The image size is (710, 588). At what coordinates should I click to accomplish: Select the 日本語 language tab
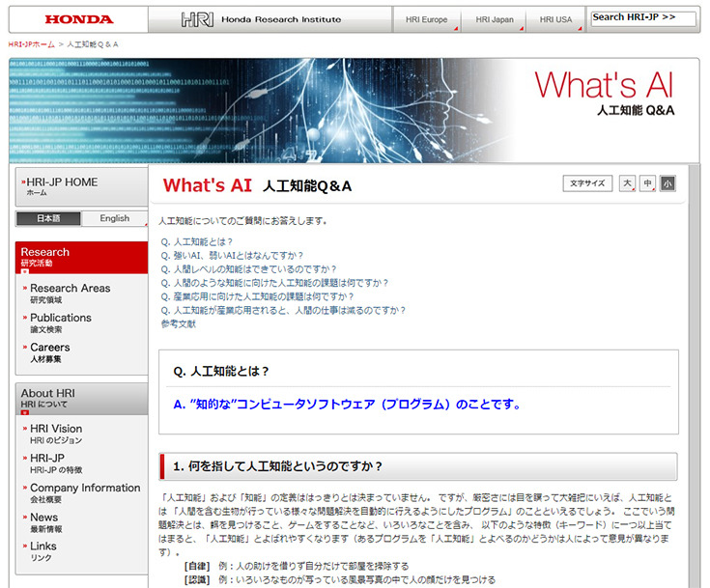48,218
